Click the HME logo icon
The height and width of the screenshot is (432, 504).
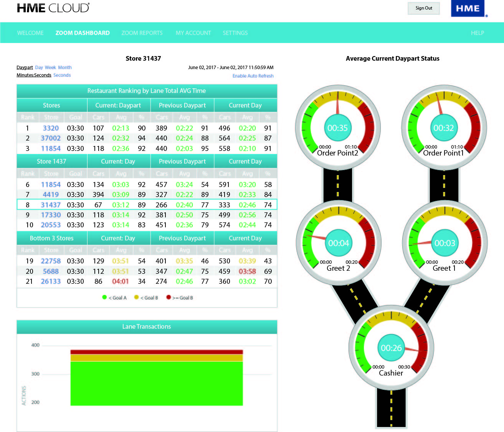[468, 8]
